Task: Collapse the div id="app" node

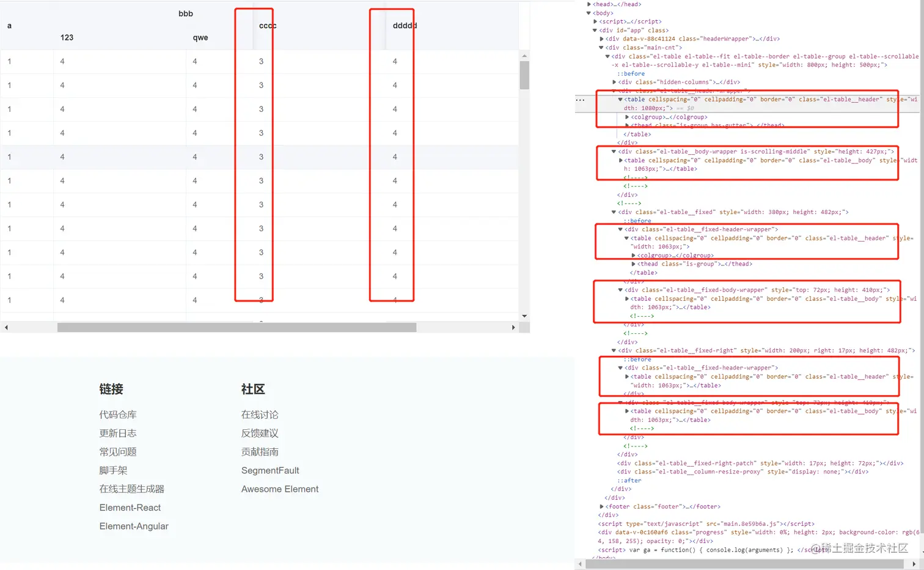Action: click(x=595, y=30)
